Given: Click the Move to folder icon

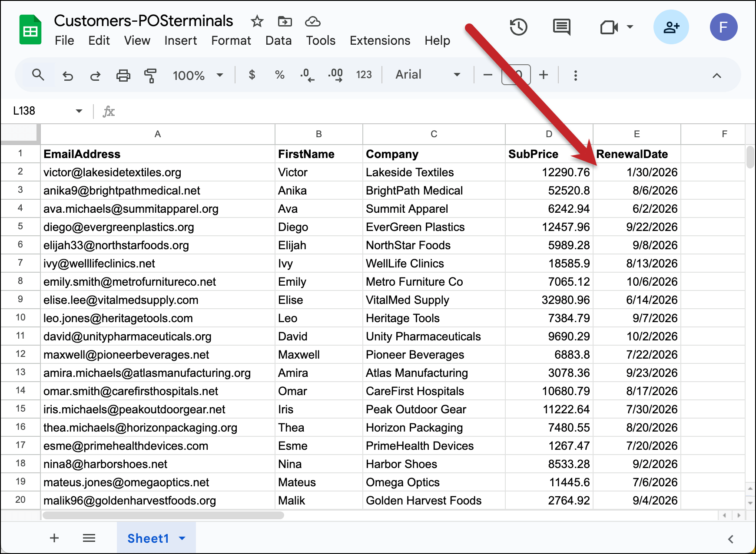Looking at the screenshot, I should (x=285, y=21).
